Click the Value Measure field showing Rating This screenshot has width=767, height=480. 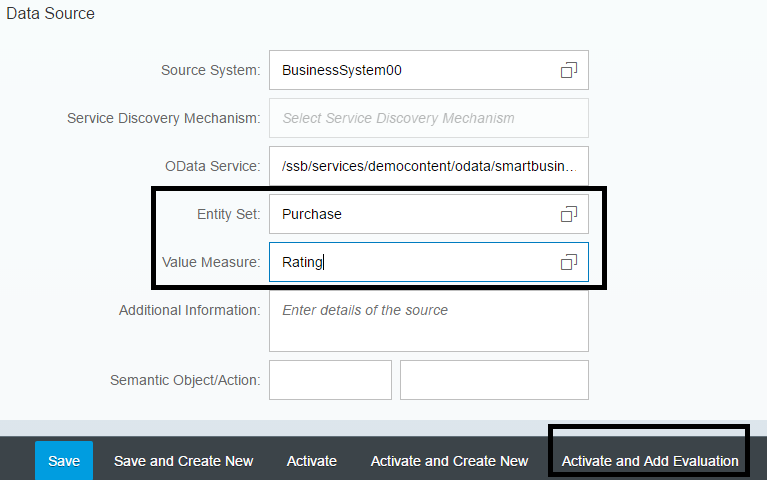tap(410, 262)
